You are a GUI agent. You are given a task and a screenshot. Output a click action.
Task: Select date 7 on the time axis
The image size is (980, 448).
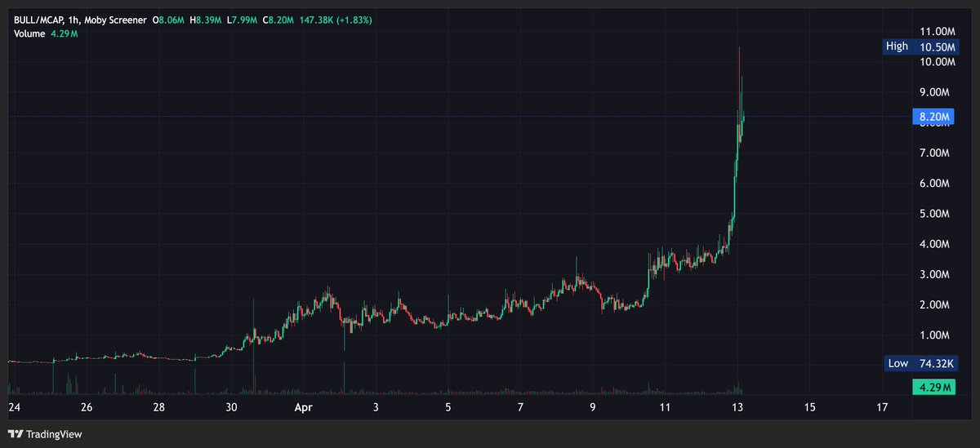(x=520, y=406)
